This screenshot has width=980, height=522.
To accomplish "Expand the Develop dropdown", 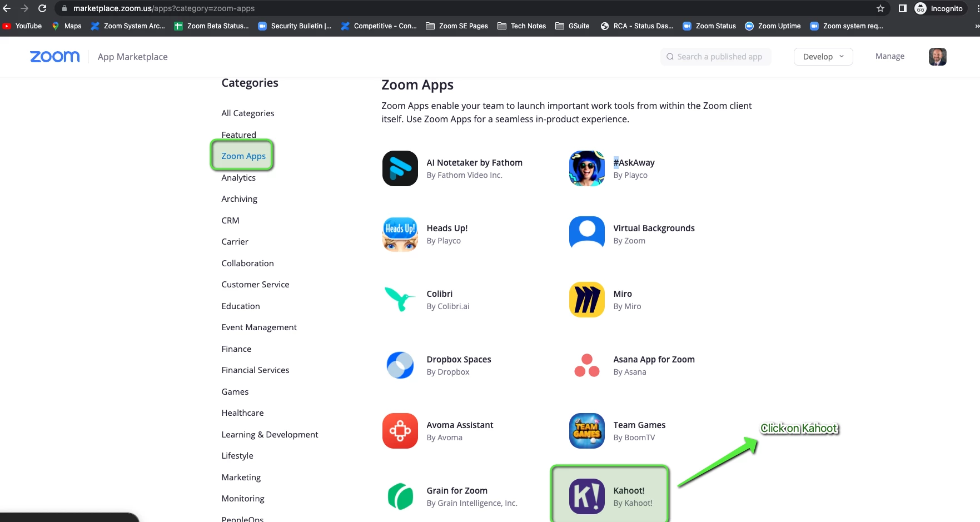I will 823,57.
